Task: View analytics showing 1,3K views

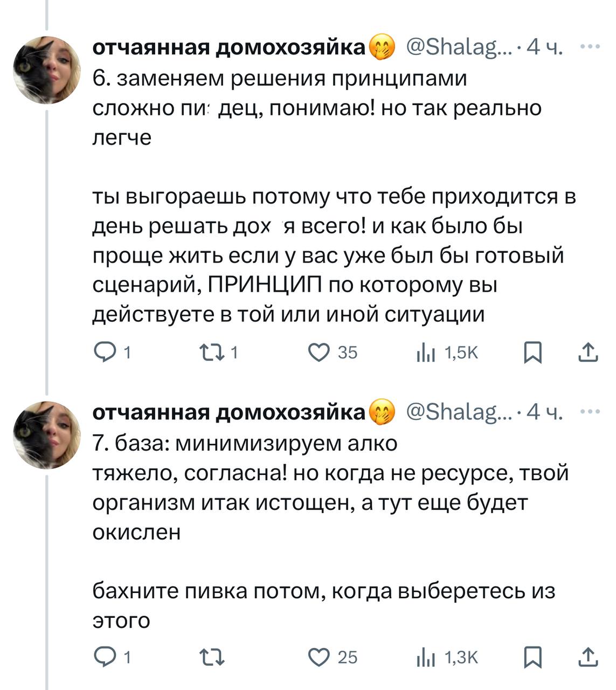Action: [426, 657]
